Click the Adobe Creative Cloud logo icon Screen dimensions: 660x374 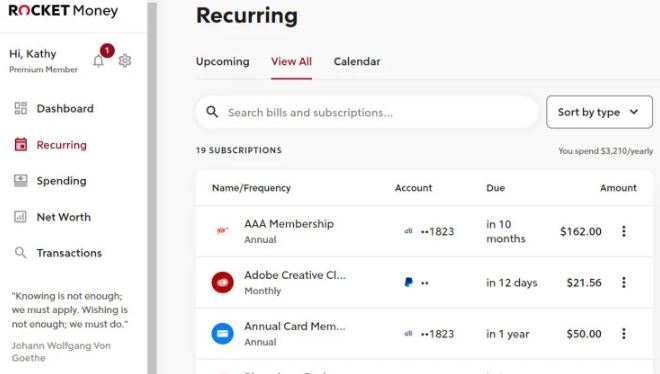pos(222,282)
